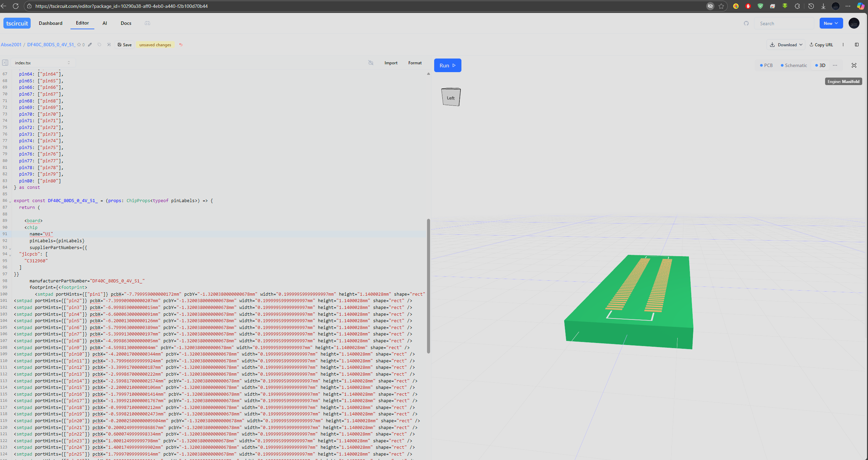Open the New dropdown button
Screen dimensions: 868x460
click(x=831, y=23)
